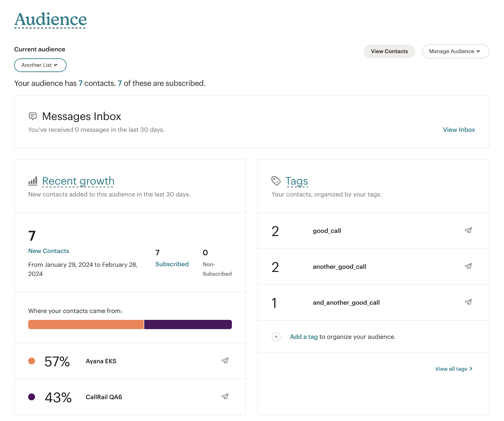The height and width of the screenshot is (421, 504).
Task: Click the Tags label icon
Action: point(276,181)
